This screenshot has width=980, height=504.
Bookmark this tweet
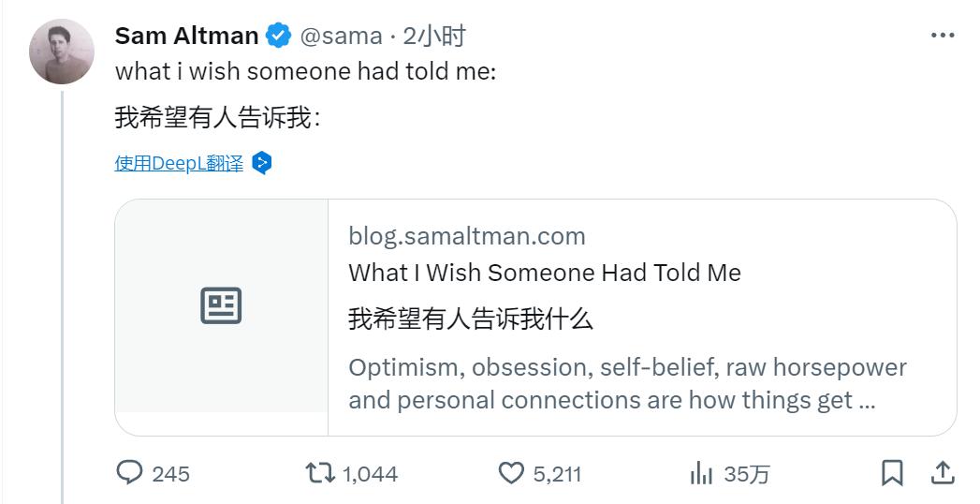pyautogui.click(x=892, y=473)
